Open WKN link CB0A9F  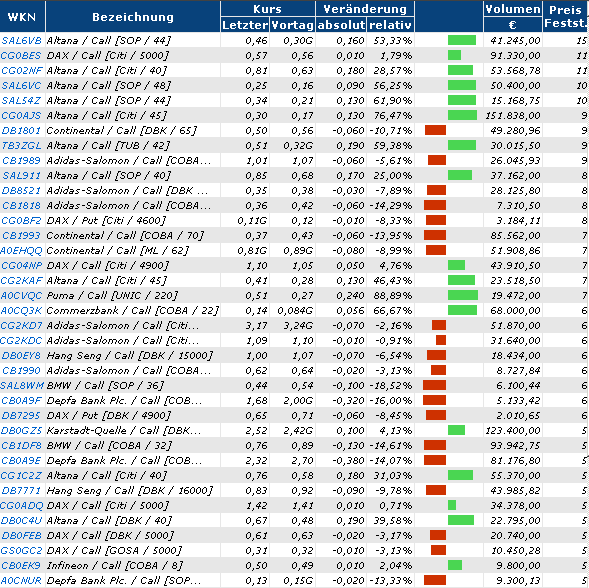pyautogui.click(x=21, y=401)
